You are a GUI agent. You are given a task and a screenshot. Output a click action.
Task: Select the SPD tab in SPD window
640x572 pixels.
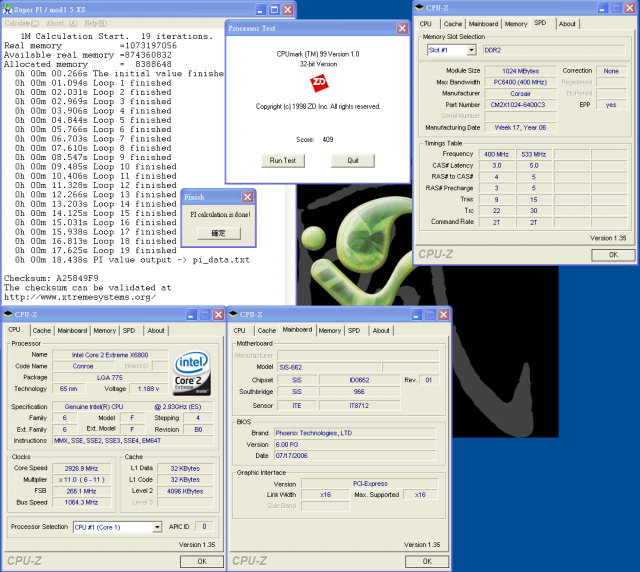point(540,23)
